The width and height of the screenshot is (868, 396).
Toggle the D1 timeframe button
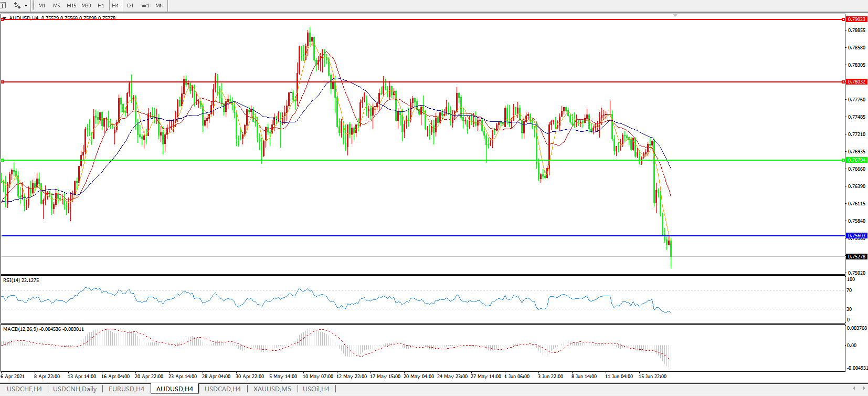(x=130, y=6)
